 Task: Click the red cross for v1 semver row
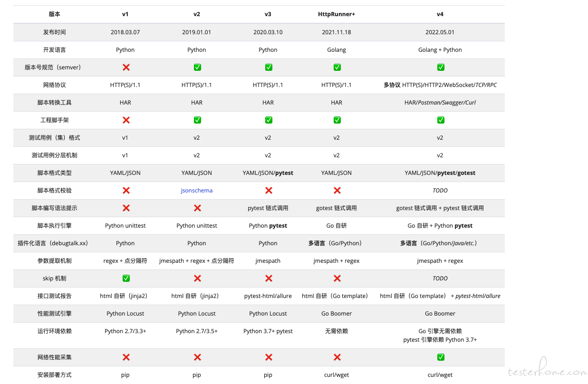point(126,67)
